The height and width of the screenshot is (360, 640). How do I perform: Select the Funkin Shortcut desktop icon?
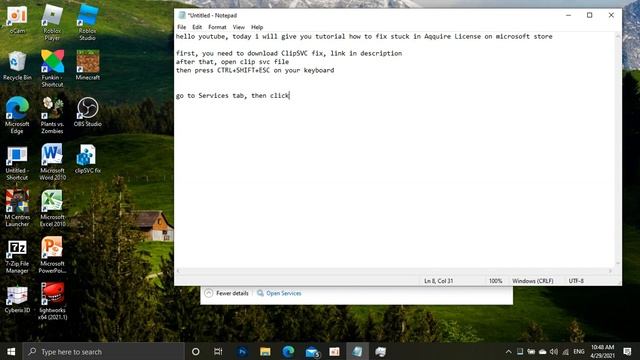pos(52,69)
